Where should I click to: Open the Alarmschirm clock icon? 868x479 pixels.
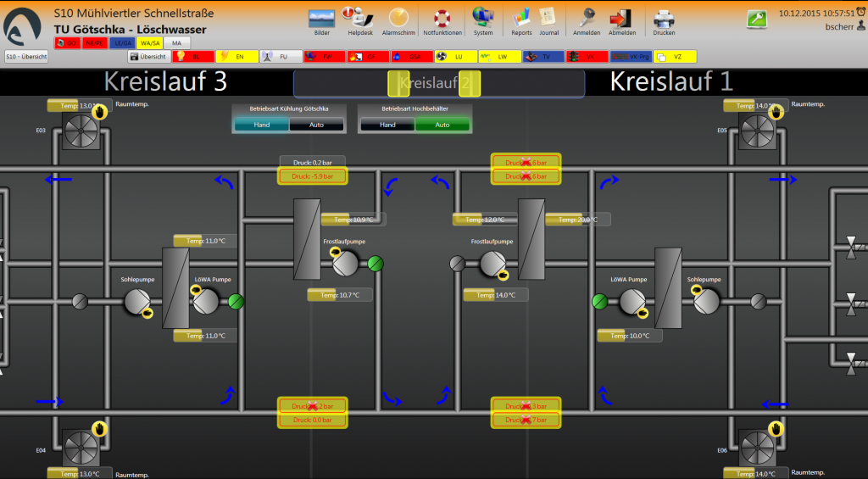click(398, 18)
